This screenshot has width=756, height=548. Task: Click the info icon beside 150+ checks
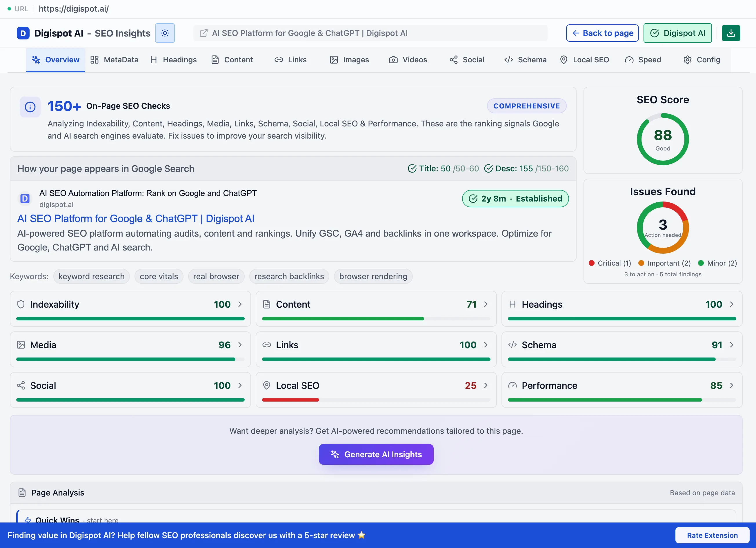(x=30, y=107)
